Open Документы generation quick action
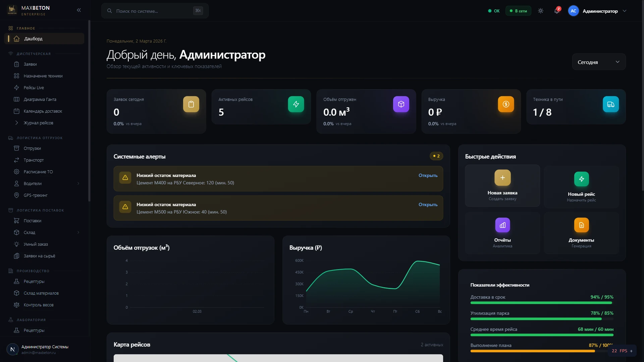 coord(582,233)
